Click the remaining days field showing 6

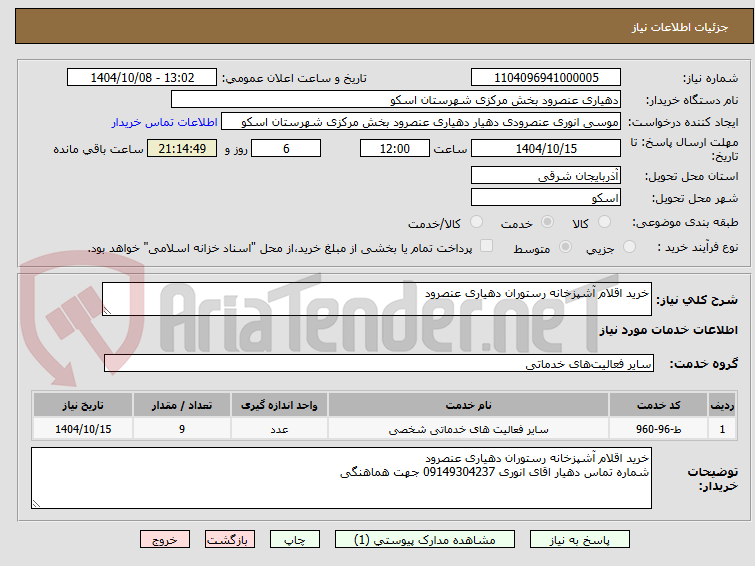286,148
